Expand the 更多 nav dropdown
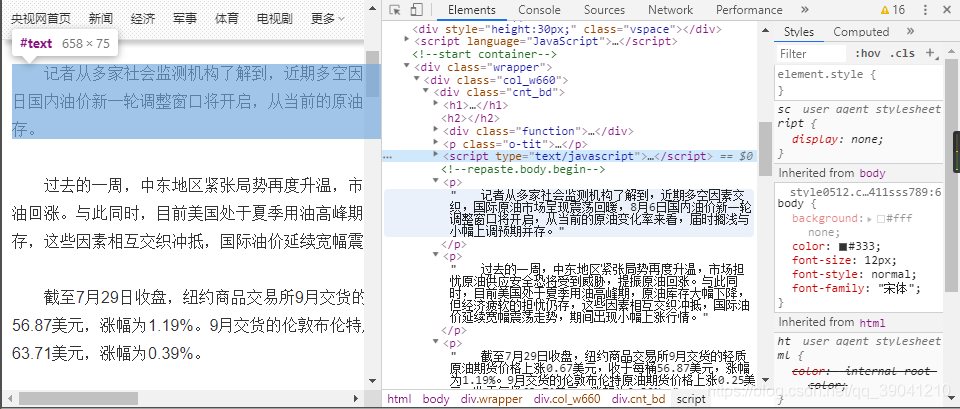 point(328,19)
